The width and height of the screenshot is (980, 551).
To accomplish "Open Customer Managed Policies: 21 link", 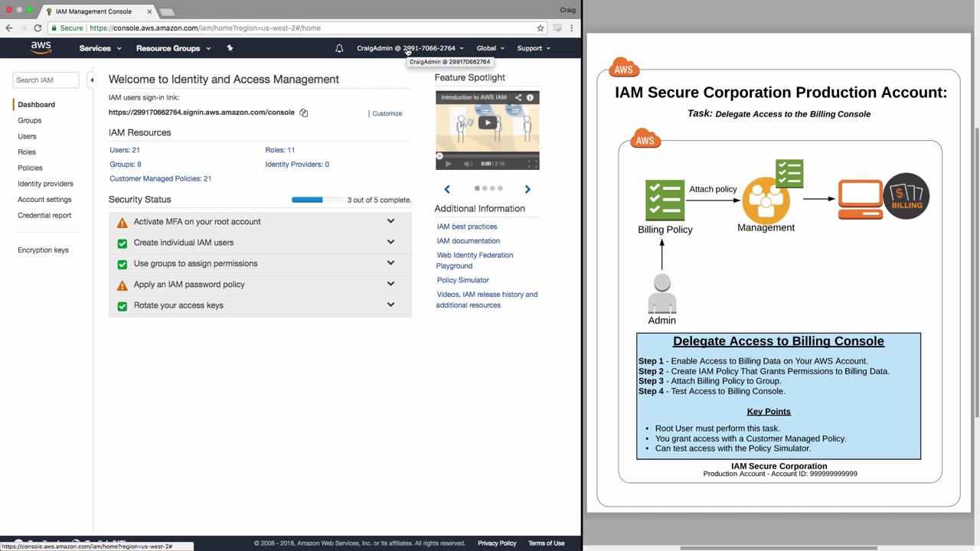I will click(x=161, y=179).
